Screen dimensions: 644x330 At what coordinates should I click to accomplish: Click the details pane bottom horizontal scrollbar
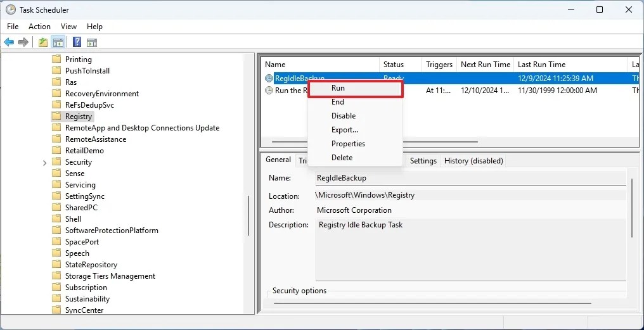pos(432,303)
